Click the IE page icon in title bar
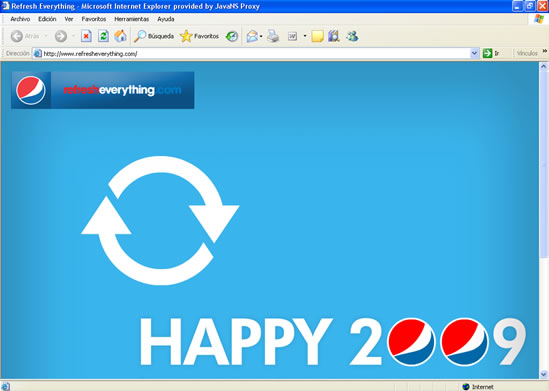549x391 pixels. [5, 6]
